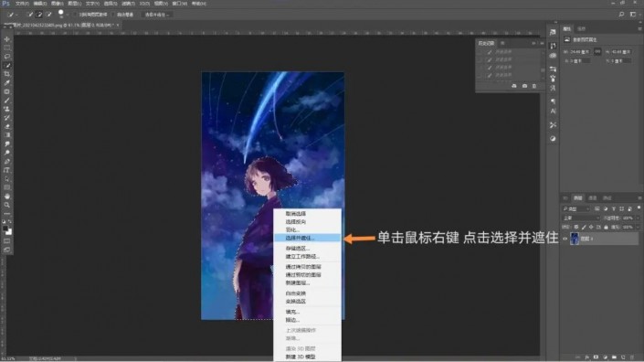The image size is (644, 362).
Task: Open Character panel icon in collapsed dock
Action: click(553, 111)
